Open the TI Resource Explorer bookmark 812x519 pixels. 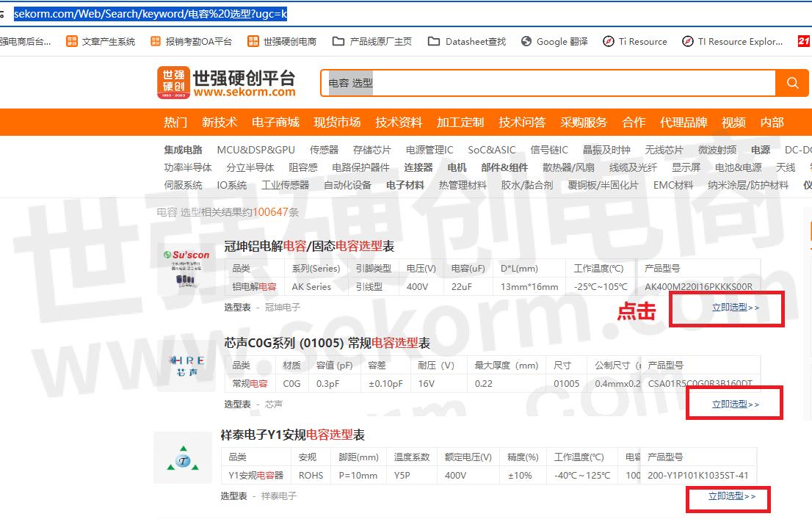[732, 41]
